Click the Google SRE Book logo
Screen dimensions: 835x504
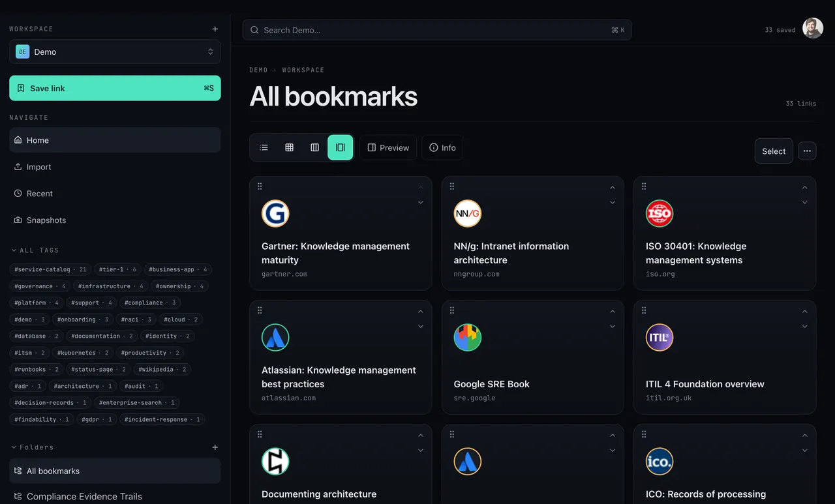tap(468, 337)
